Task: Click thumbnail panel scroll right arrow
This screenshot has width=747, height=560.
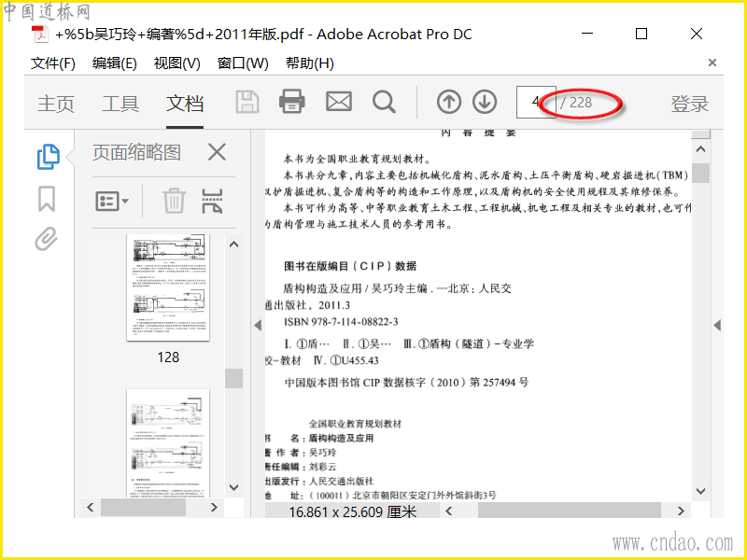Action: tap(214, 508)
